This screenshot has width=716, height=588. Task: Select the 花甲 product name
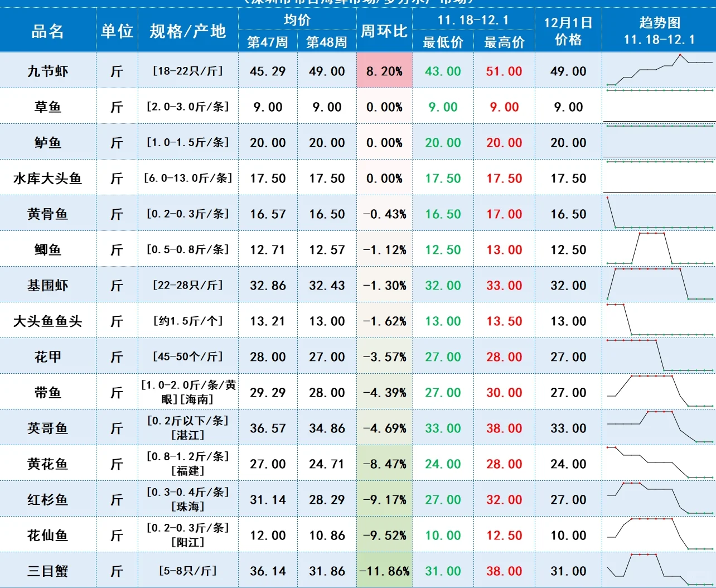point(48,357)
